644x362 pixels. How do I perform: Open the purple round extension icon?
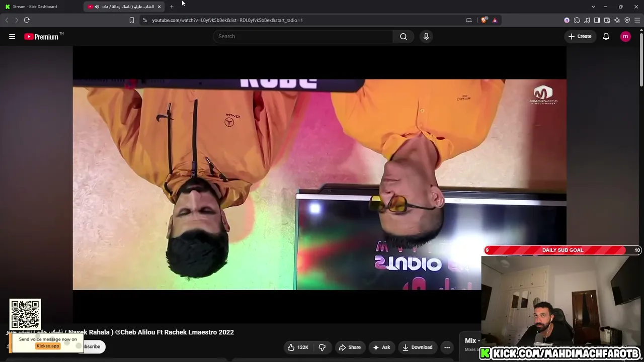point(567,20)
